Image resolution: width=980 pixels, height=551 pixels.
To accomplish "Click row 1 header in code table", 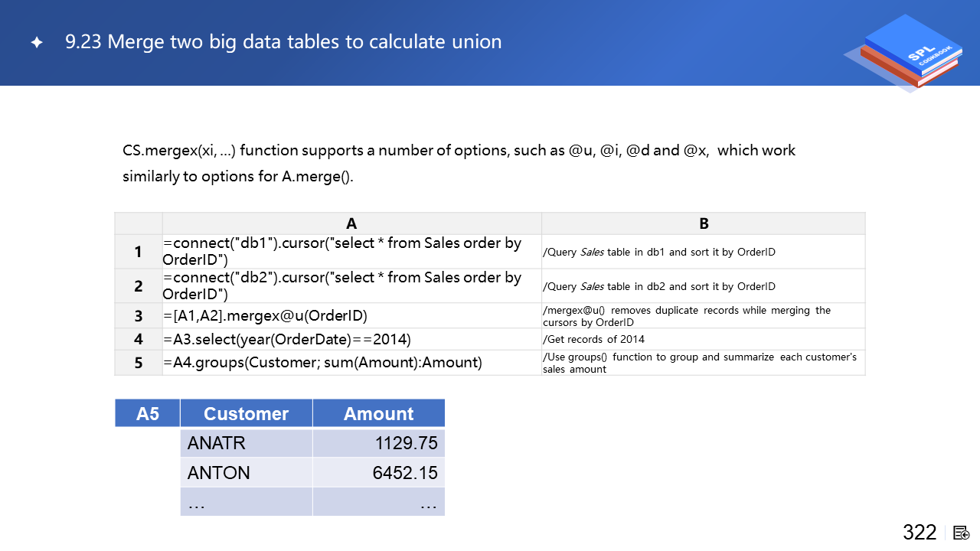I will pyautogui.click(x=139, y=252).
